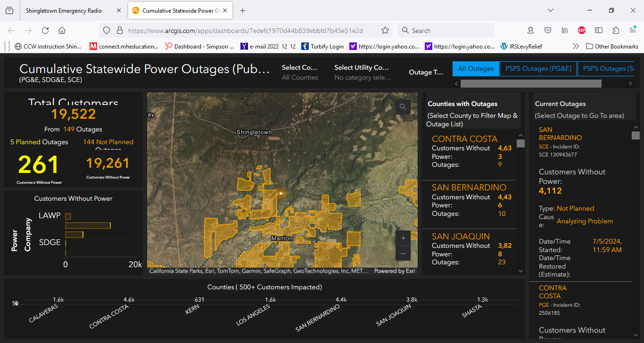Open the Adblock Plus extension icon

pyautogui.click(x=582, y=31)
